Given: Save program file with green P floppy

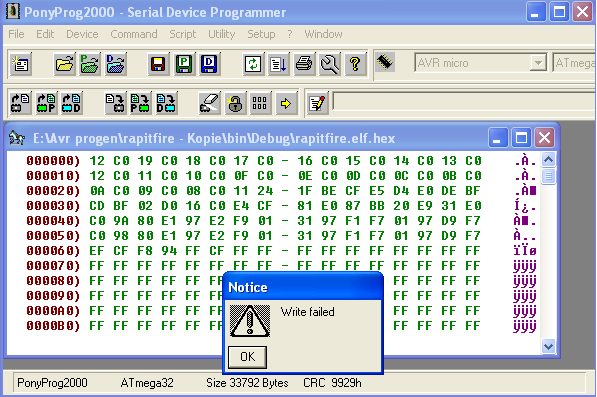Looking at the screenshot, I should pos(184,64).
